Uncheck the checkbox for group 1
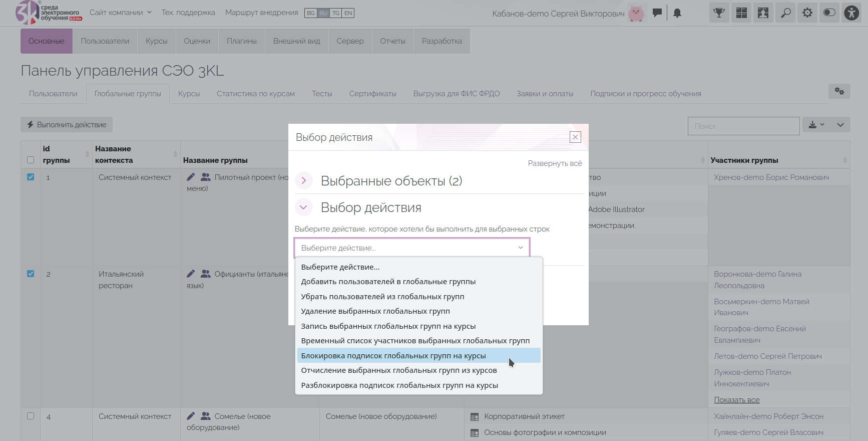Viewport: 868px width, 441px height. (31, 177)
